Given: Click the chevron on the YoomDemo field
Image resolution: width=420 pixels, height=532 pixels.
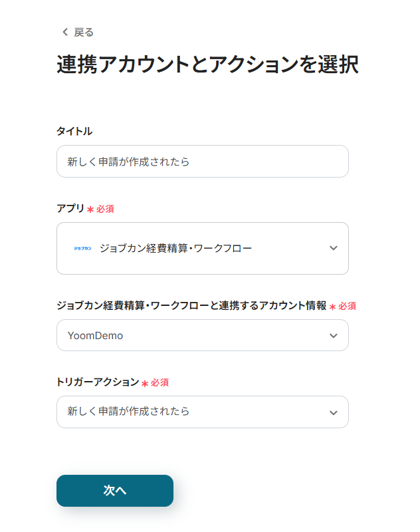Looking at the screenshot, I should pos(334,336).
